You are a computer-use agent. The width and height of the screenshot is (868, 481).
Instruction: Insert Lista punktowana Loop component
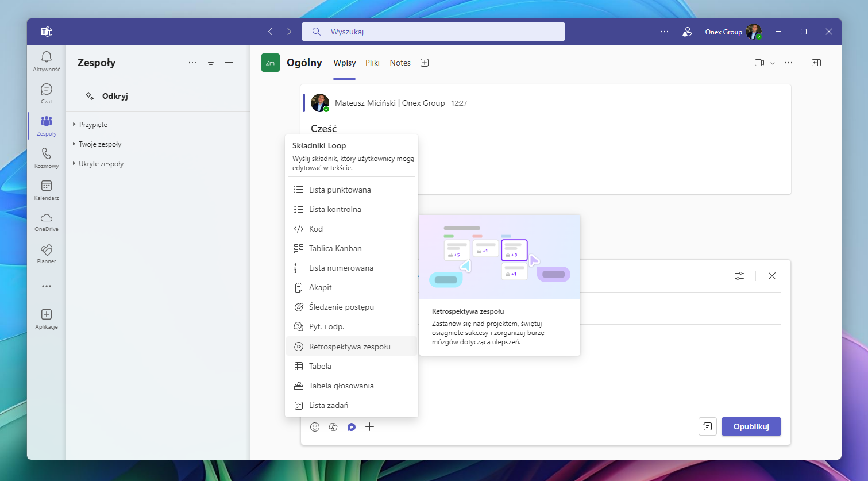351,190
